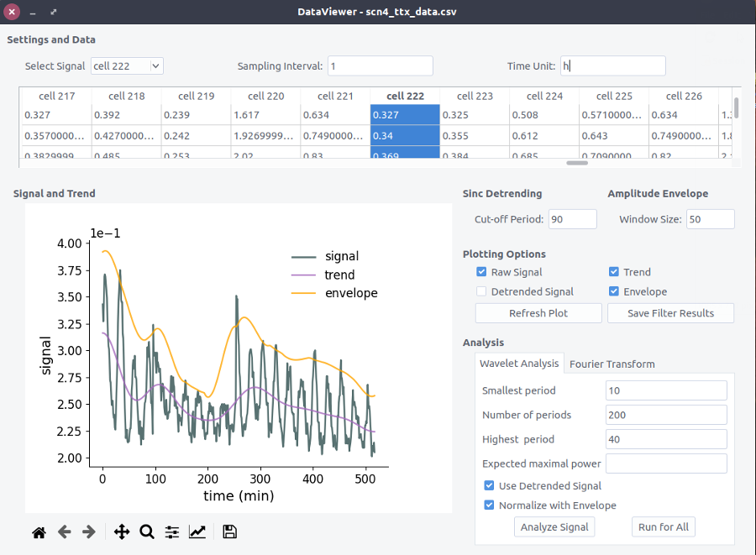This screenshot has height=555, width=756.
Task: Open the Select Signal dropdown
Action: tap(128, 66)
